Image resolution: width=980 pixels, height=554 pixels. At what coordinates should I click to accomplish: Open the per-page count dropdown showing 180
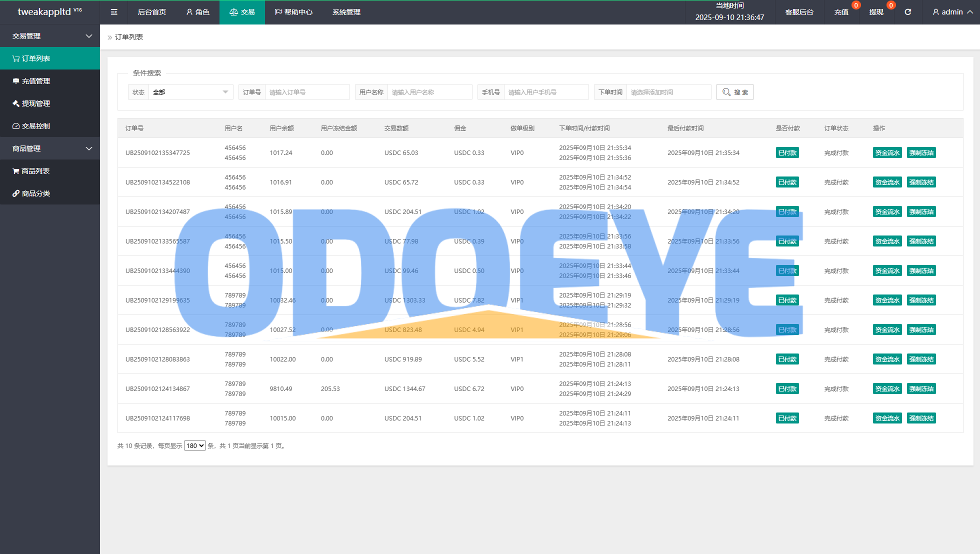click(x=194, y=445)
